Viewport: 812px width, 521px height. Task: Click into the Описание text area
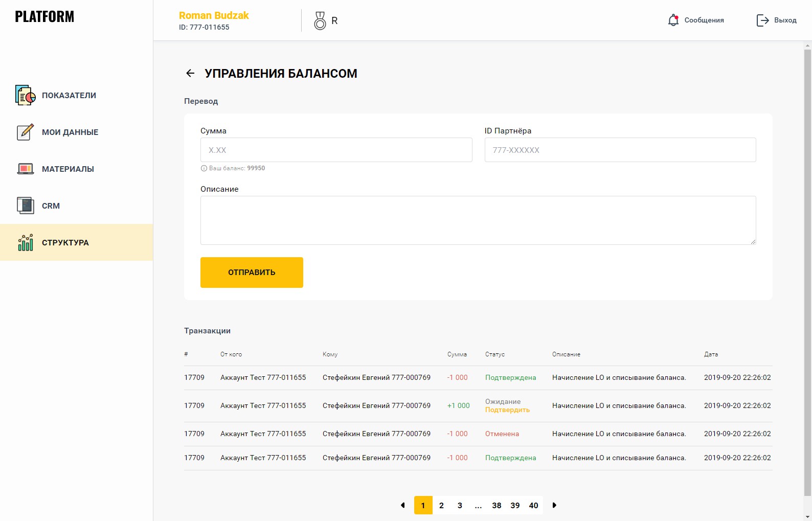click(478, 220)
